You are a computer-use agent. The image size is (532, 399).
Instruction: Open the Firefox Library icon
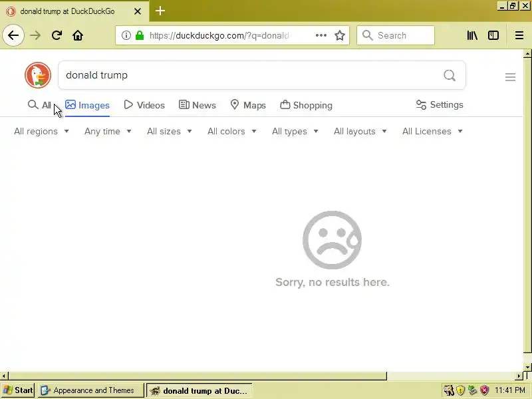click(x=472, y=35)
